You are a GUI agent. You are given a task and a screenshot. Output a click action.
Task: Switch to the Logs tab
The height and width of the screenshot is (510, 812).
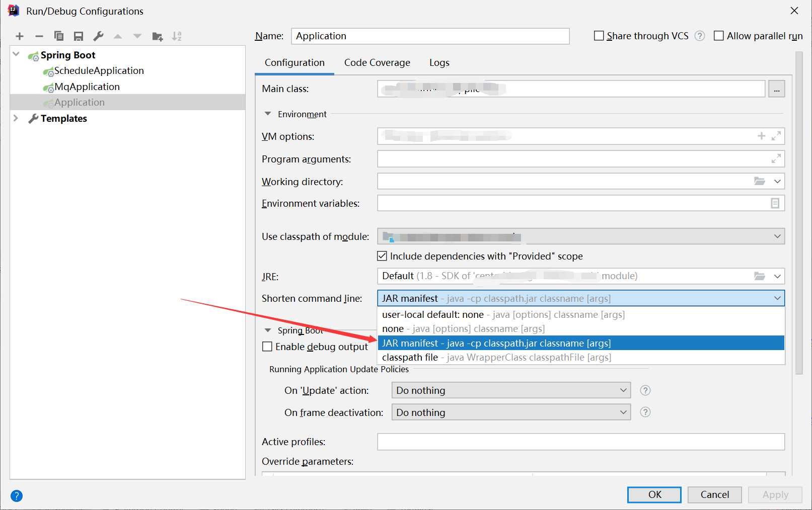[x=439, y=63]
